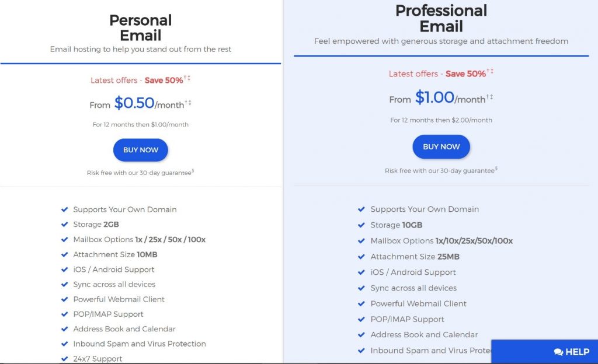This screenshot has width=598, height=364.
Task: Click checkmark beside 24x7 Support
Action: coord(64,359)
